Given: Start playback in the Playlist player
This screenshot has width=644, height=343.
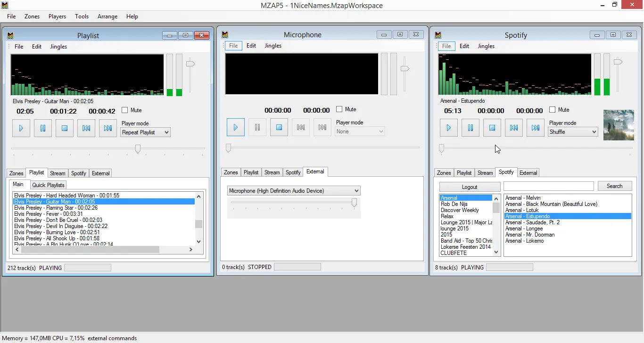Looking at the screenshot, I should point(21,128).
